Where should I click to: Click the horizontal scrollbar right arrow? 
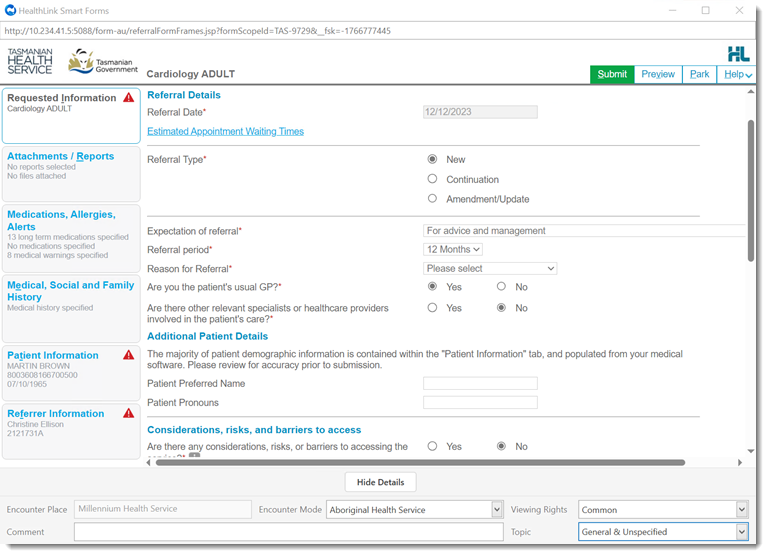point(740,462)
